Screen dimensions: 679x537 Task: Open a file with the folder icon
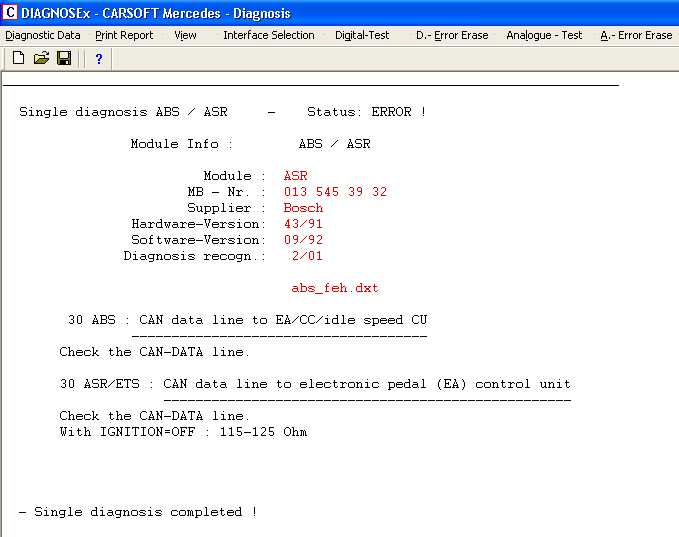tap(41, 59)
